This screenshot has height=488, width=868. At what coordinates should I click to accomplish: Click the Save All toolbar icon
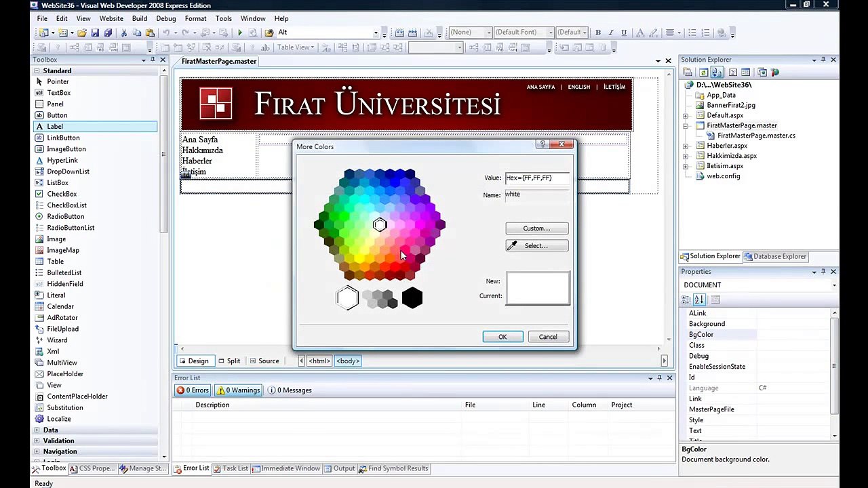pyautogui.click(x=107, y=33)
